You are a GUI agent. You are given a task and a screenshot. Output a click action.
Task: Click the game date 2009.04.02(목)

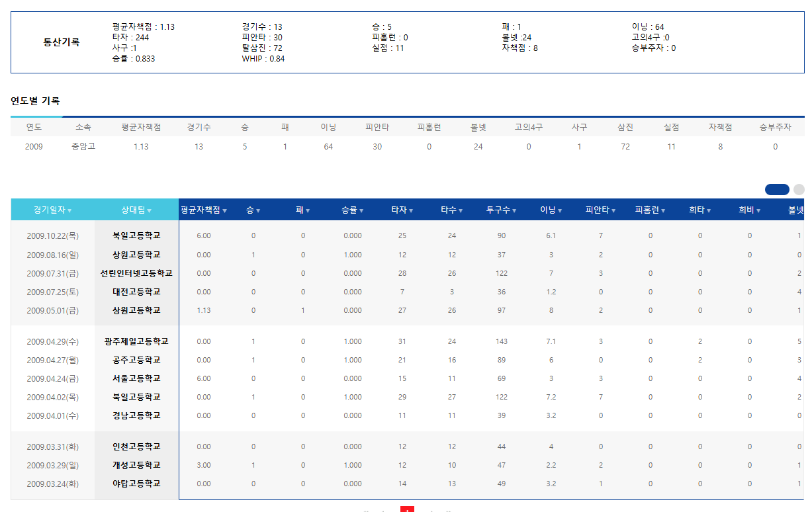53,397
